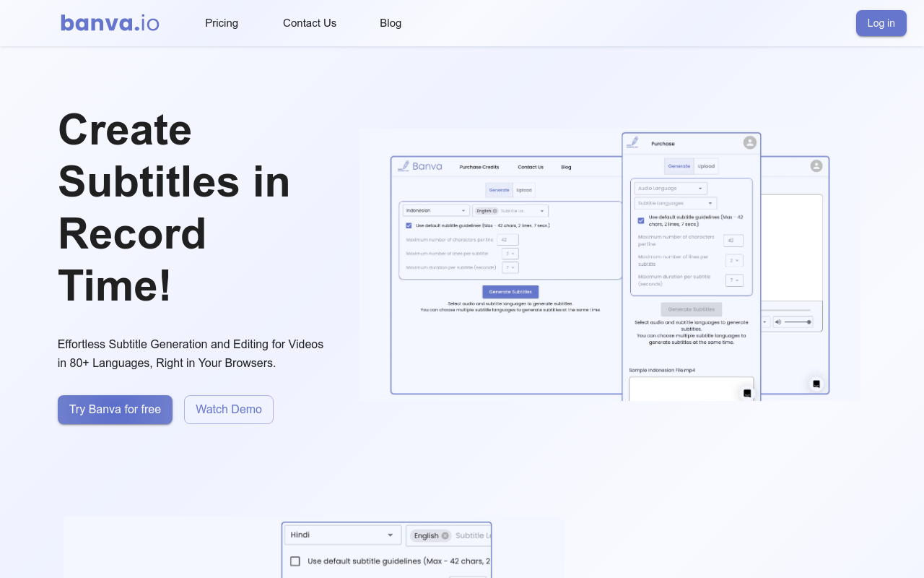Open the Pricing page
The width and height of the screenshot is (924, 578).
(222, 23)
